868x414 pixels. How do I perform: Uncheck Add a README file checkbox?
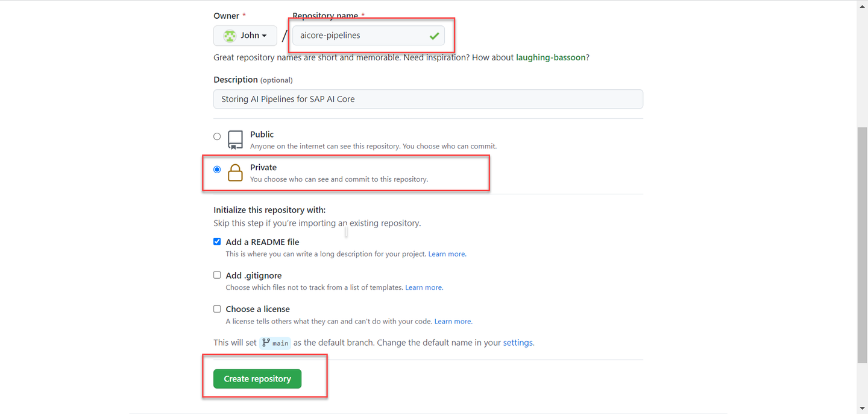tap(217, 241)
